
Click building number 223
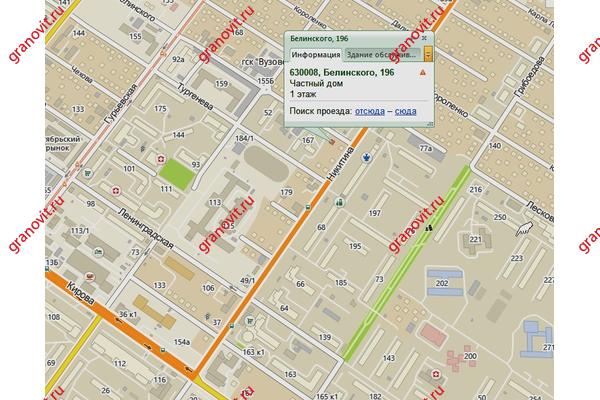pos(517,258)
